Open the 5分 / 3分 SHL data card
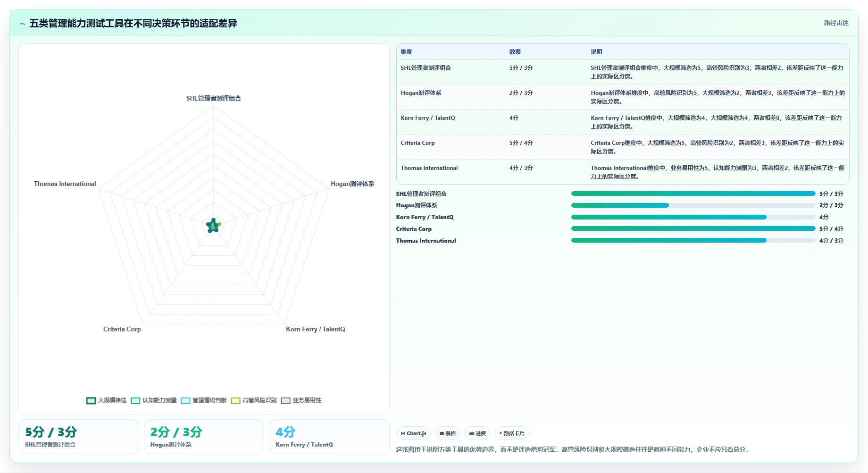Viewport: 868px width, 473px height. pyautogui.click(x=79, y=437)
